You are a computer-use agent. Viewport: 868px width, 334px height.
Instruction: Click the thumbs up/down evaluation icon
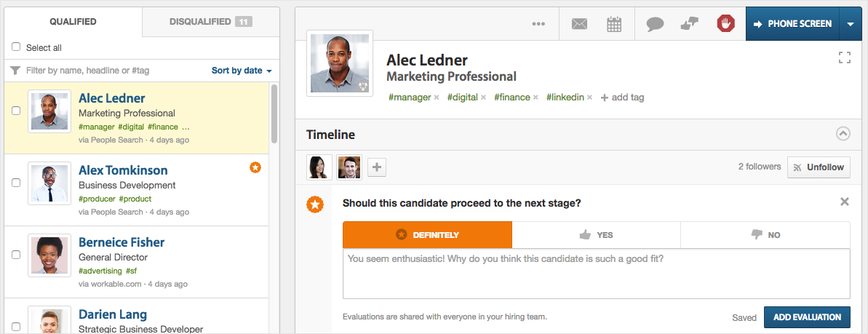tap(689, 24)
